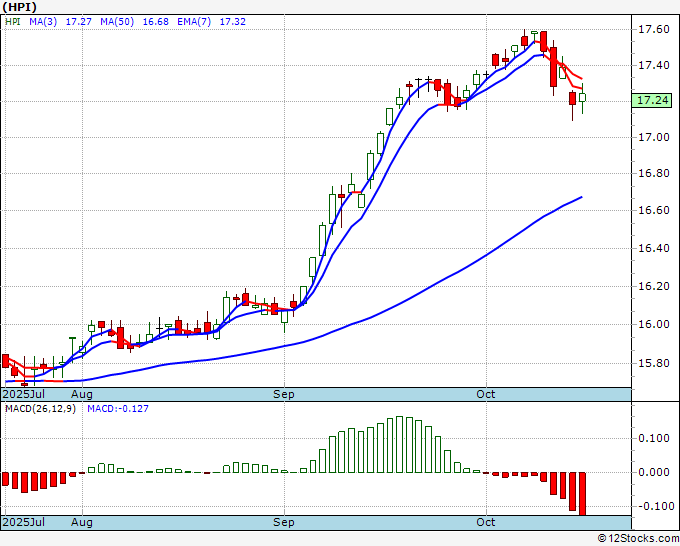The image size is (680, 546).
Task: Click the 17.27 MA(3) value
Action: pos(78,21)
